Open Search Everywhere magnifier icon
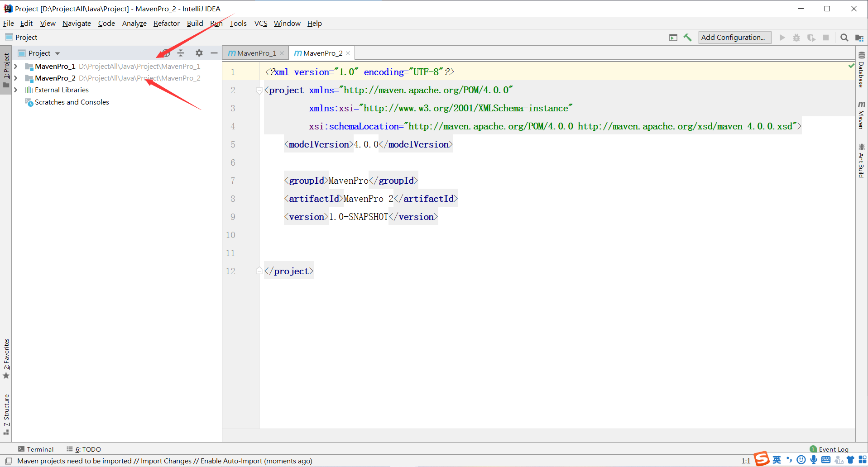 (x=844, y=38)
